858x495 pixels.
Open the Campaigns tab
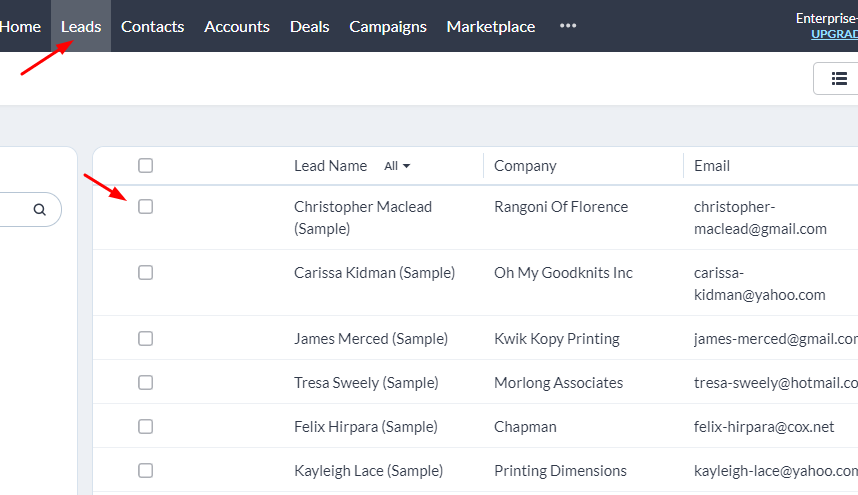tap(388, 27)
